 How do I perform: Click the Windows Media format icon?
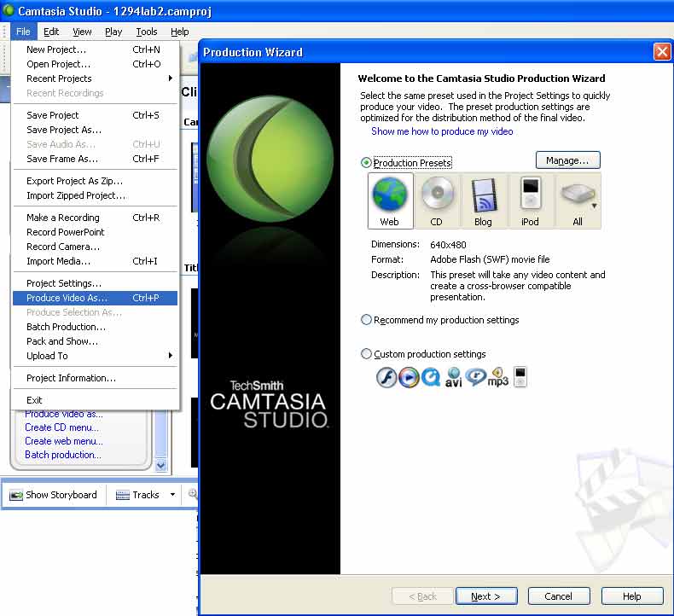pyautogui.click(x=409, y=378)
